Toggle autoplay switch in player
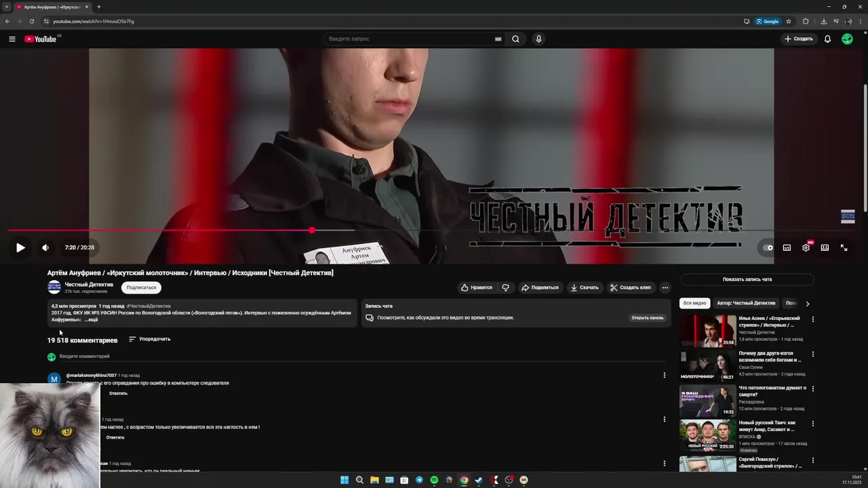The image size is (868, 488). [768, 247]
